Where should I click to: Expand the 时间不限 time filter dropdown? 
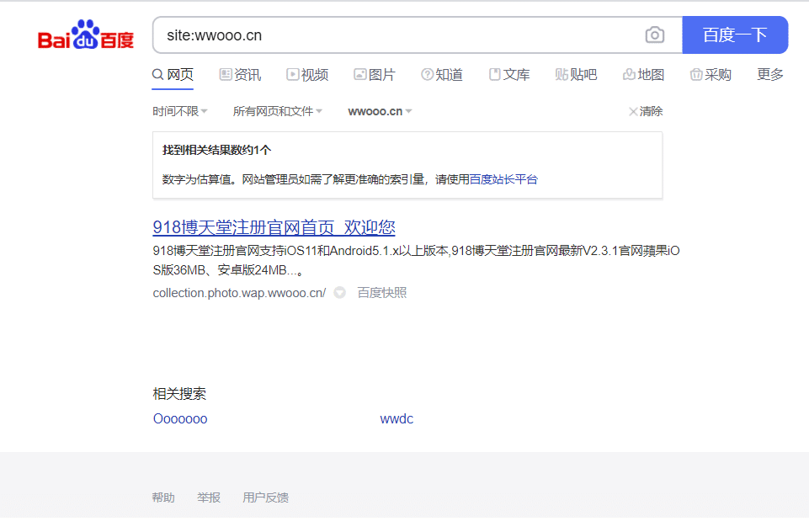click(x=178, y=110)
